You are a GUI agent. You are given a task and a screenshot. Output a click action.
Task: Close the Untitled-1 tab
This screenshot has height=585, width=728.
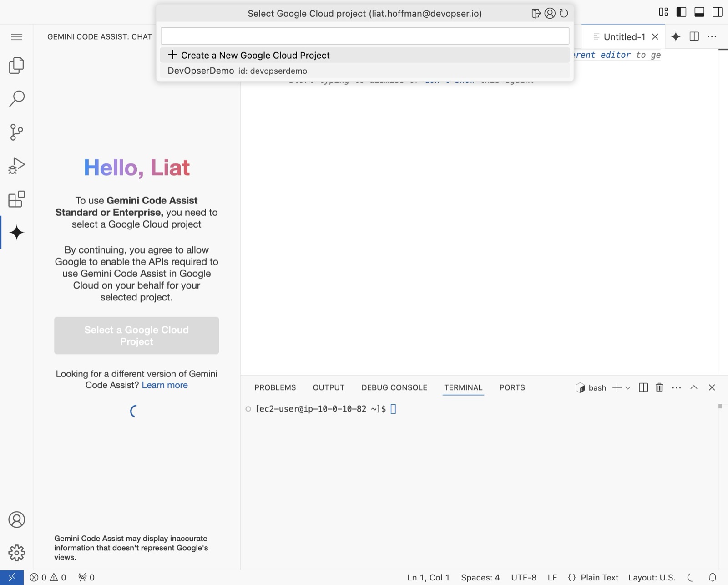pos(655,37)
